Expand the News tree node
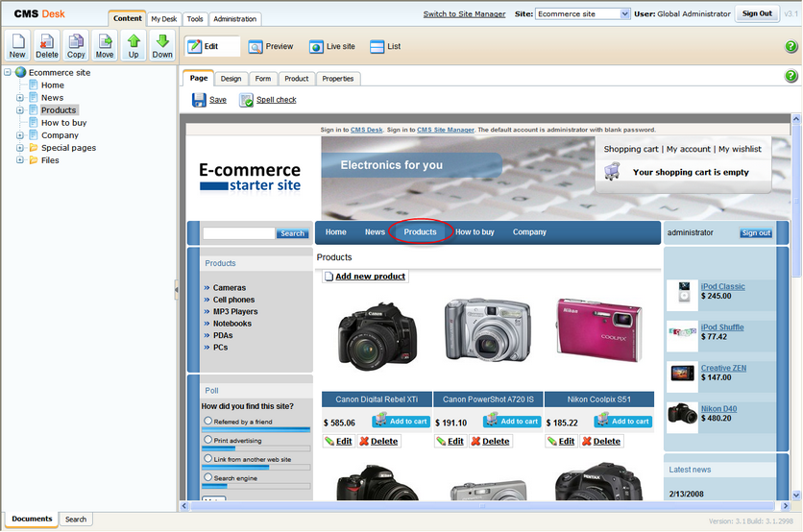This screenshot has width=803, height=532. pos(20,98)
